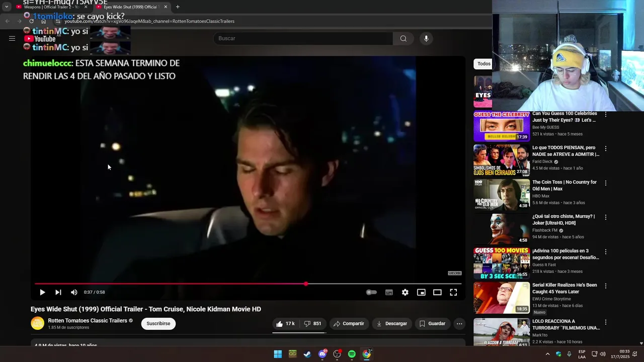Open options menu for Serial Killer video
This screenshot has width=644, height=362.
pyautogui.click(x=606, y=286)
